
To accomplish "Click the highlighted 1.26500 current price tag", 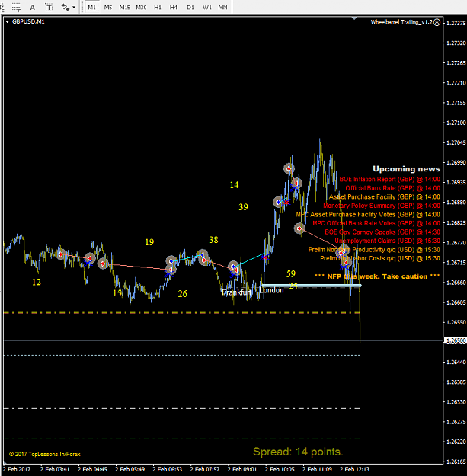I will coord(455,340).
